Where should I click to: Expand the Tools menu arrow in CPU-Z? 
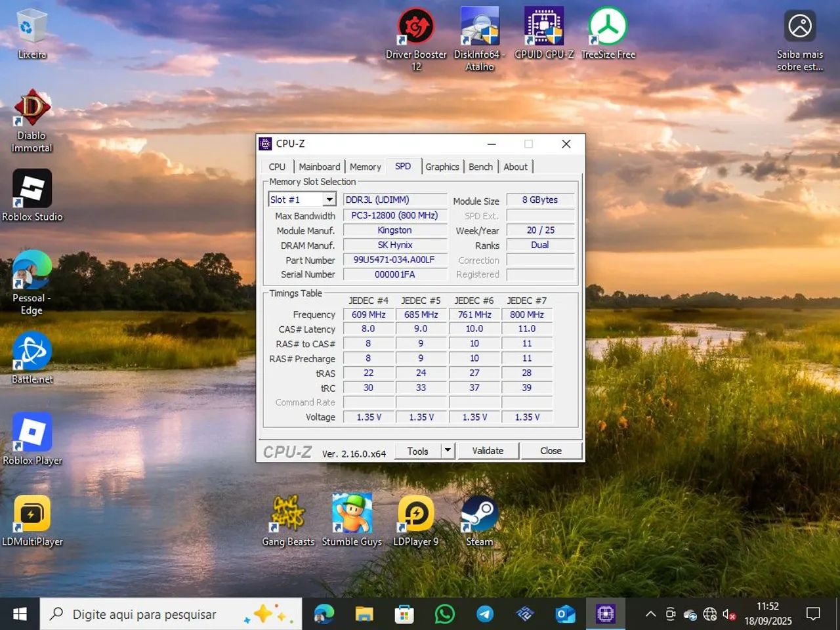446,451
